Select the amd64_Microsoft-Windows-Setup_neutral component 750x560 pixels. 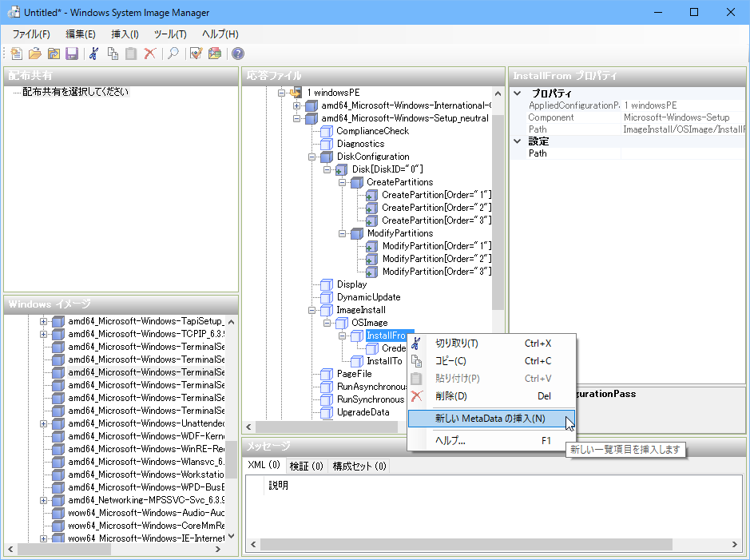(x=405, y=118)
